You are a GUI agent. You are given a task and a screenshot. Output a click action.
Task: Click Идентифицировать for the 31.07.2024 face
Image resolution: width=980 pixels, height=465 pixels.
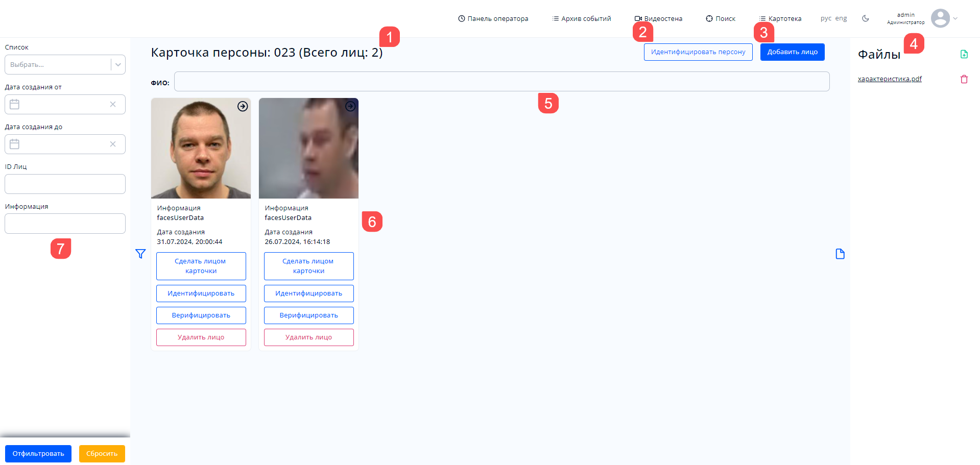[201, 293]
